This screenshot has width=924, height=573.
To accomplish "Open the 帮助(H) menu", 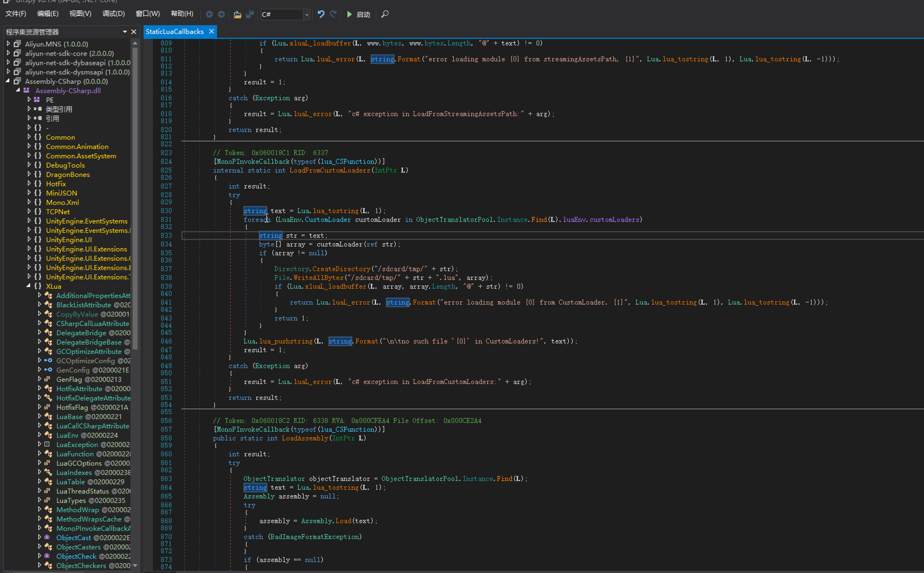I will 182,14.
